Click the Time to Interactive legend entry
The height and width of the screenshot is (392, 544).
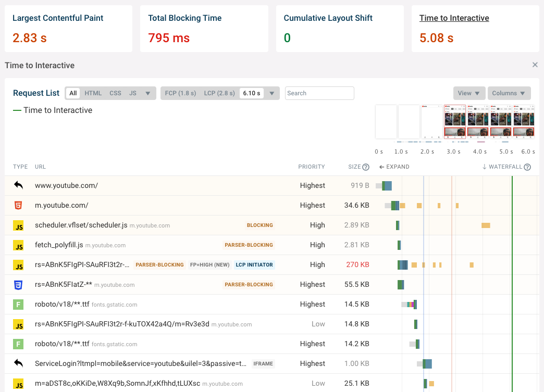pos(53,110)
